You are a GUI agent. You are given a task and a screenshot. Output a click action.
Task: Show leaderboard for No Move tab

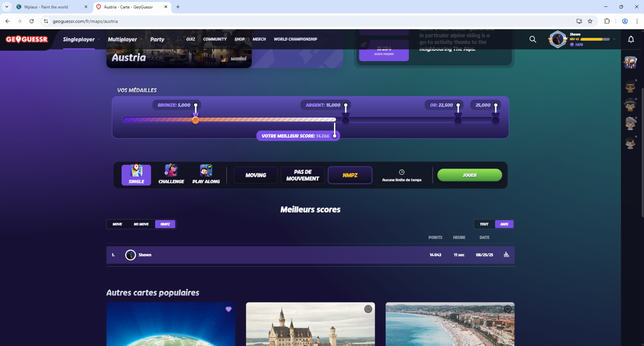(141, 224)
